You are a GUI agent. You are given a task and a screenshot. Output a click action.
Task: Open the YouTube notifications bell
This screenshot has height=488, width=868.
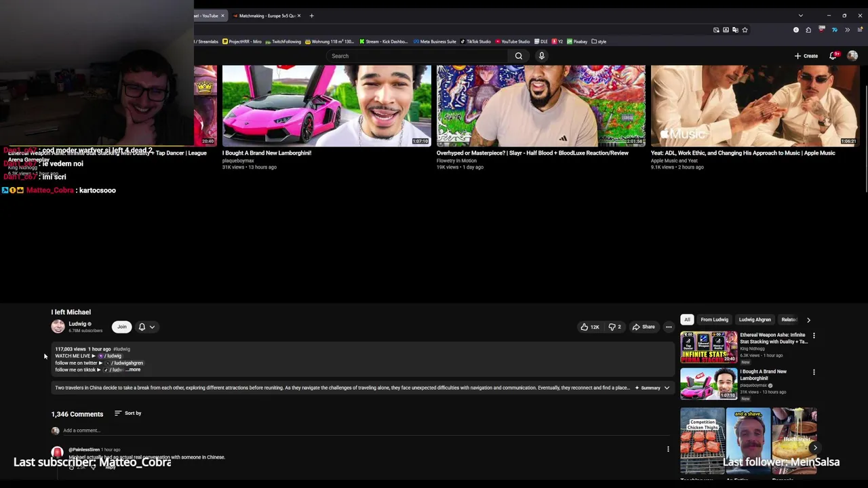(x=833, y=56)
